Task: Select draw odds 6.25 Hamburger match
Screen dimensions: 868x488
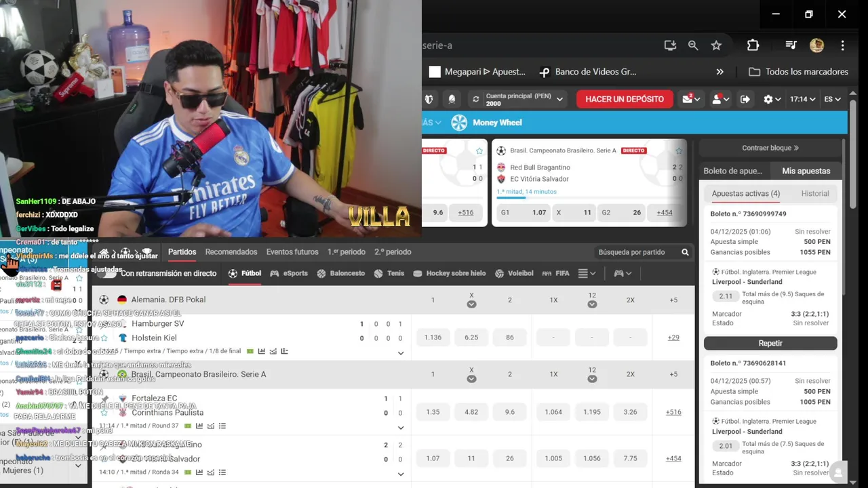Action: point(471,338)
